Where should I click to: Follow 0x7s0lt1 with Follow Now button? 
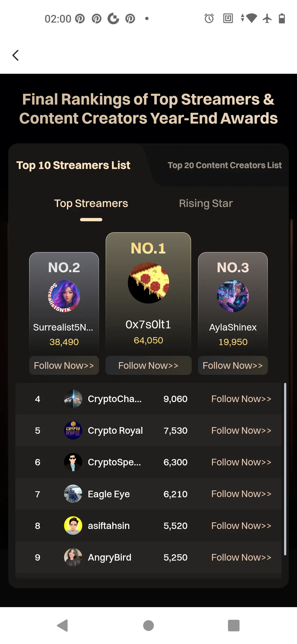148,365
